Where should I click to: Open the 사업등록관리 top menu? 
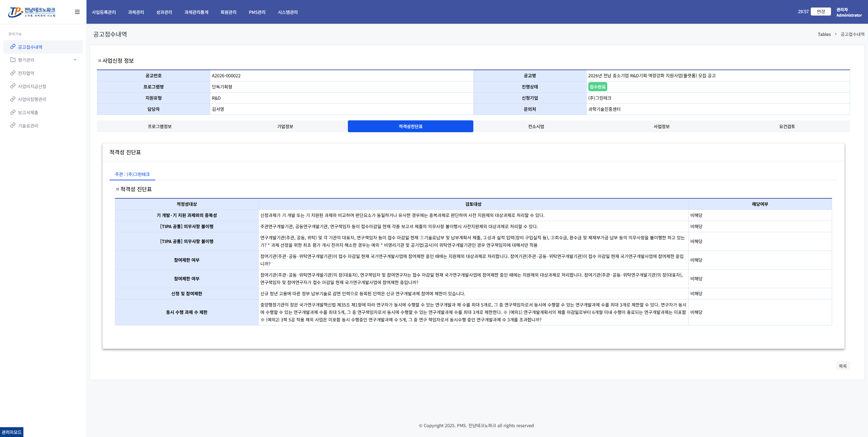[x=104, y=12]
